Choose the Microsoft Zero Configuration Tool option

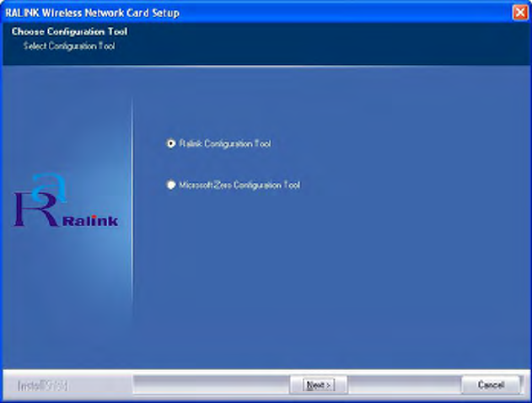click(170, 185)
